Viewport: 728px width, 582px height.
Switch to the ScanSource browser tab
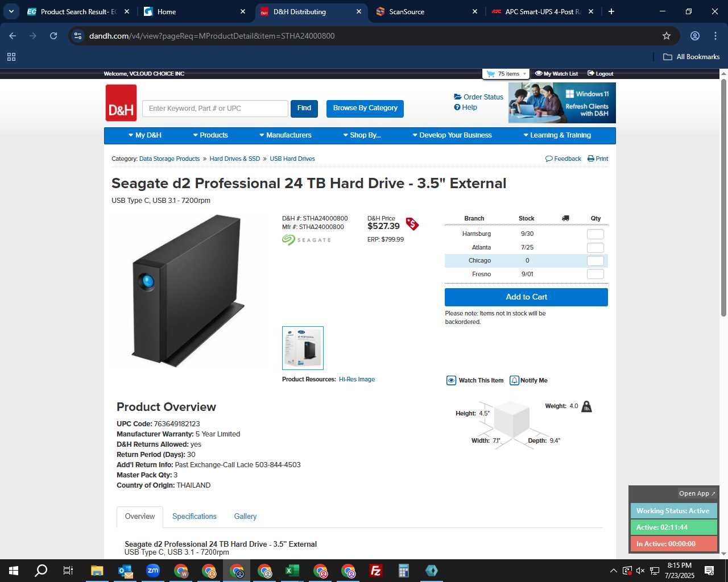[427, 11]
